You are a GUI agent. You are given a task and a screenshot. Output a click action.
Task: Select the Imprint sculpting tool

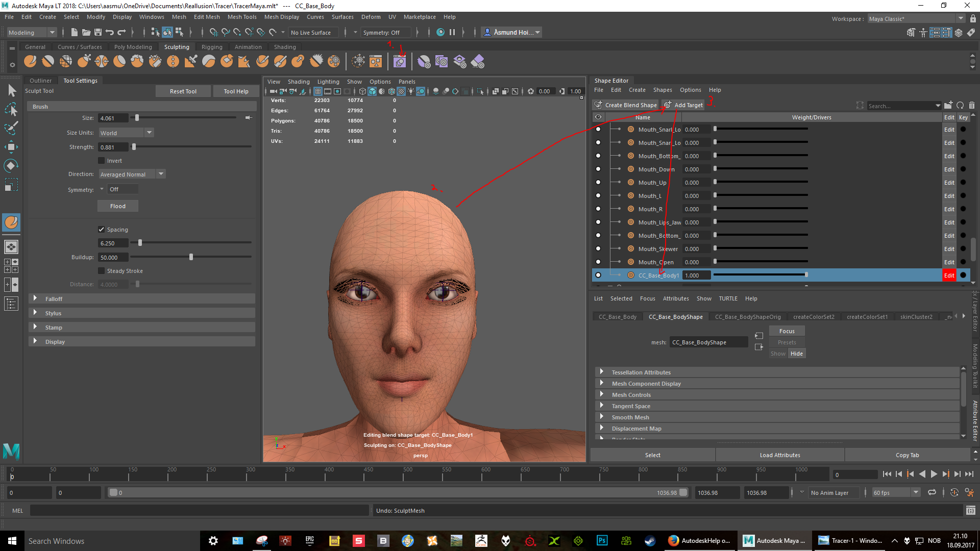point(191,62)
